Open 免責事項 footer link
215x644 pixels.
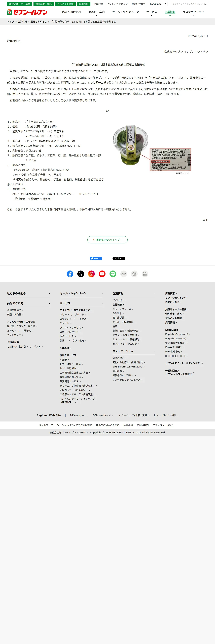point(128,425)
